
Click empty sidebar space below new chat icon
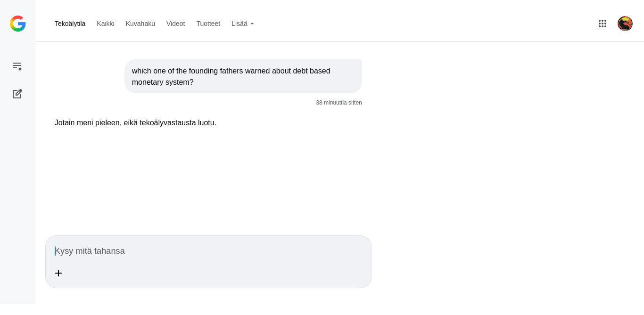pos(17,188)
